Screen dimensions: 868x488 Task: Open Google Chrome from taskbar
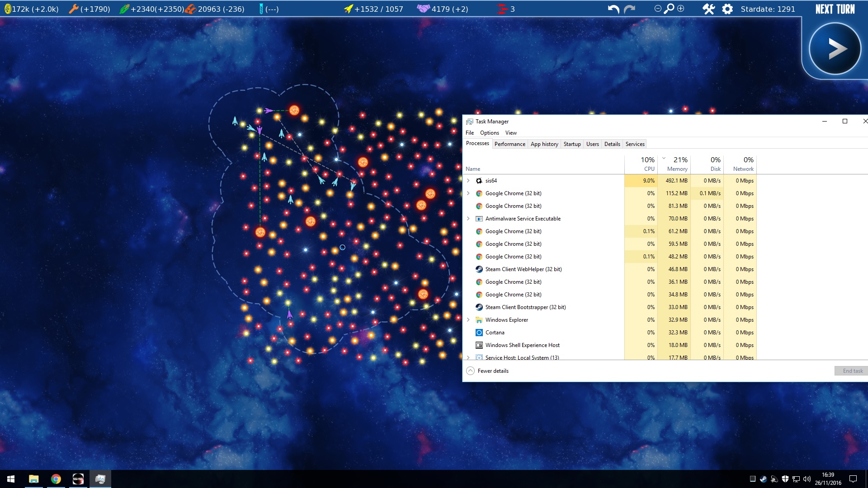pyautogui.click(x=56, y=479)
